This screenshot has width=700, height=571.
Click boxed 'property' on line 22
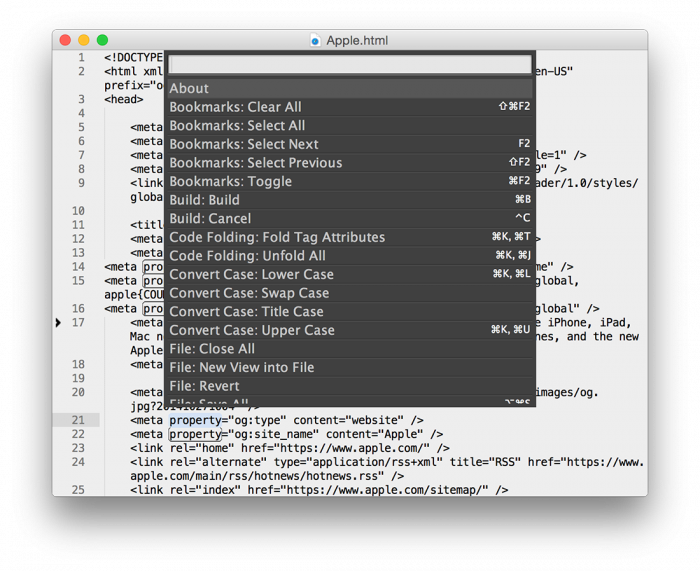coord(195,434)
